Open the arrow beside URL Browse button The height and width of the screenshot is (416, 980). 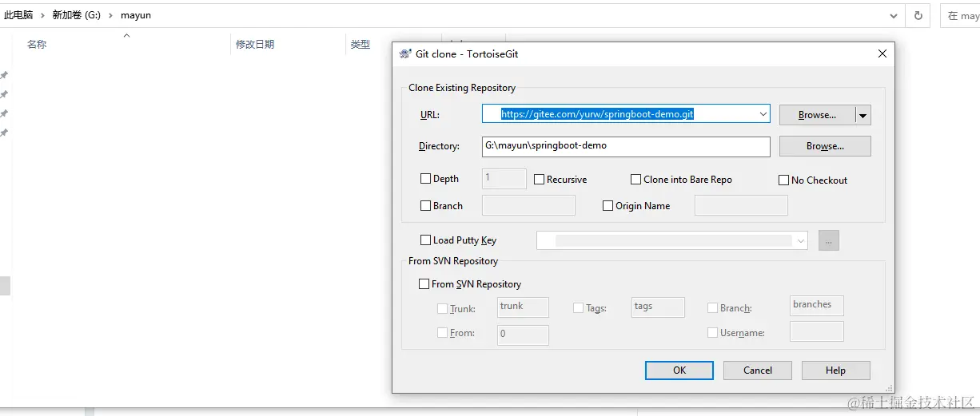[862, 115]
